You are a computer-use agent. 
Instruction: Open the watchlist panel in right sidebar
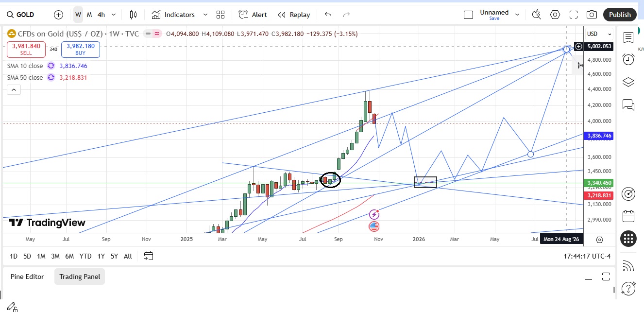point(628,37)
